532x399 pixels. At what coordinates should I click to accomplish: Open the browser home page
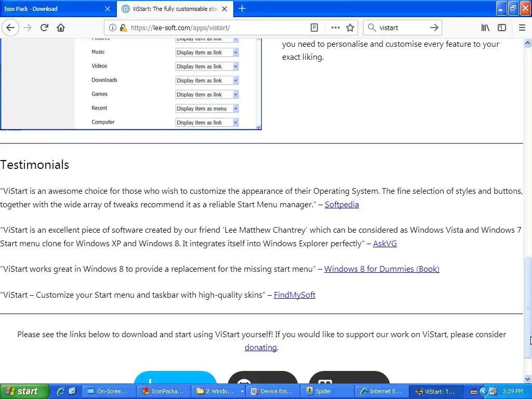61,28
